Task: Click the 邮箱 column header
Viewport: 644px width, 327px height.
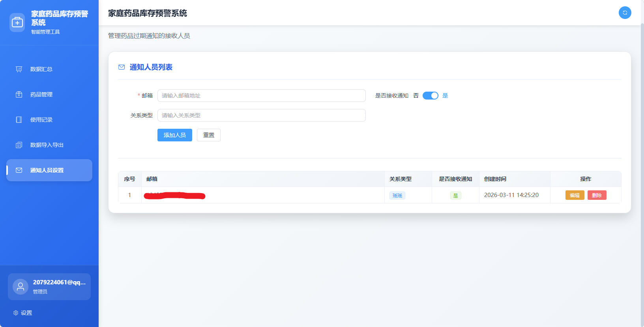Action: tap(263, 179)
